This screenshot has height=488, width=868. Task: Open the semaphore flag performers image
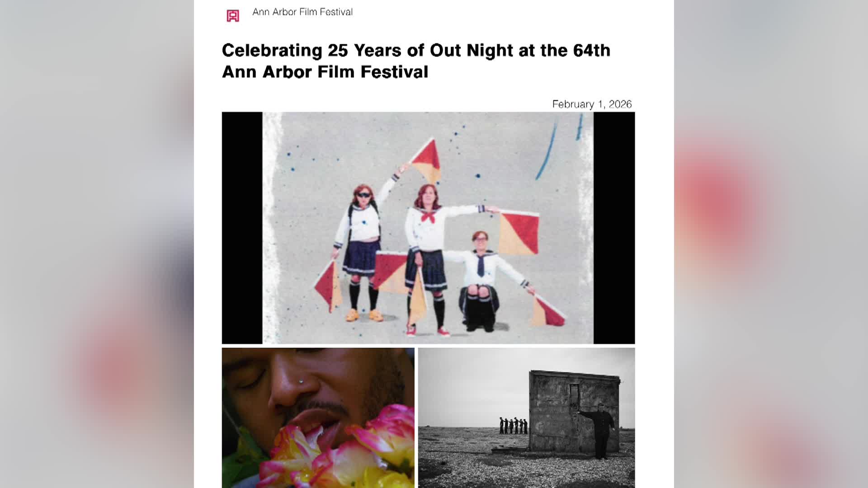428,228
